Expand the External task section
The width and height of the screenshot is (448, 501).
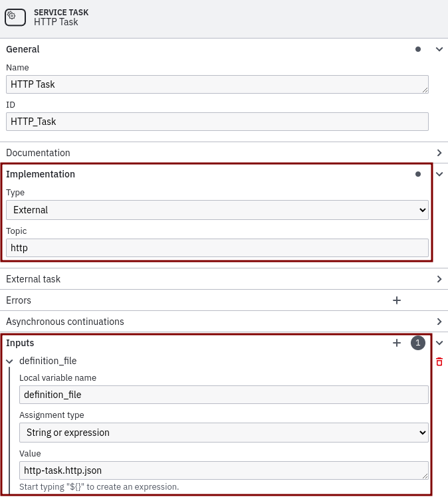[x=439, y=279]
